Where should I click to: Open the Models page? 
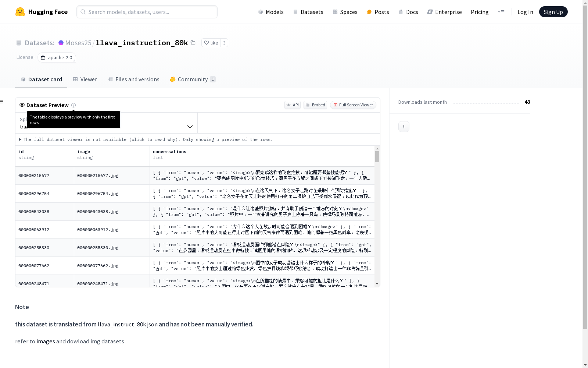(x=271, y=12)
